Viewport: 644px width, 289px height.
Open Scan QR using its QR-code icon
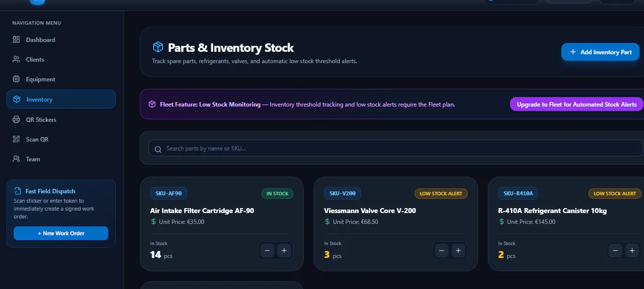16,140
